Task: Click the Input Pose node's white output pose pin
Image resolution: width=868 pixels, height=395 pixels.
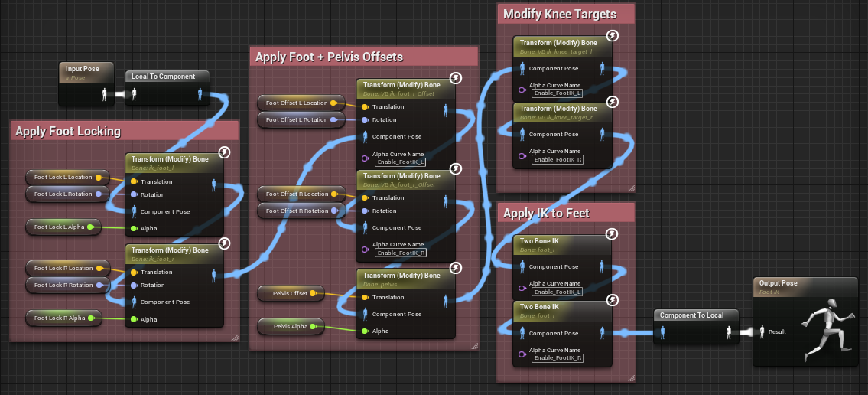Action: 105,94
